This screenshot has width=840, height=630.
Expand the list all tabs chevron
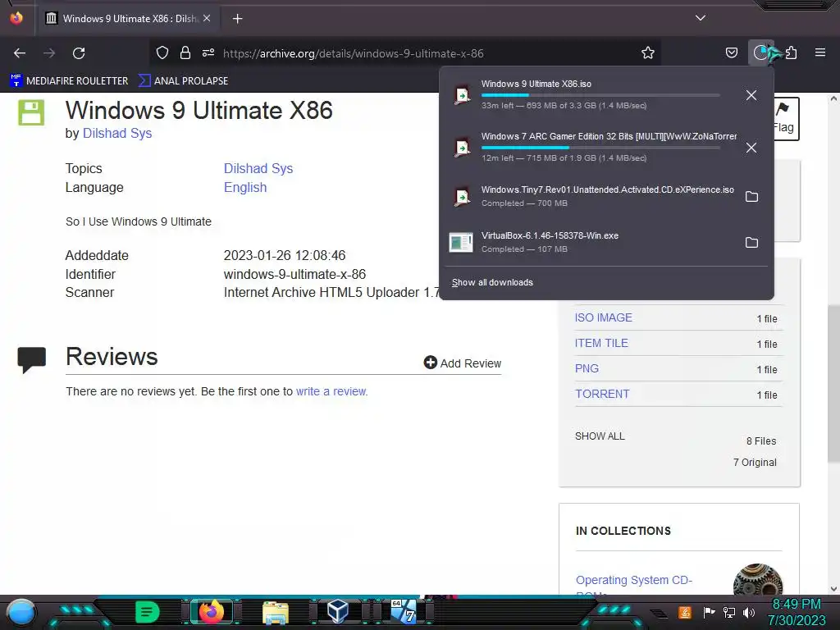(701, 18)
